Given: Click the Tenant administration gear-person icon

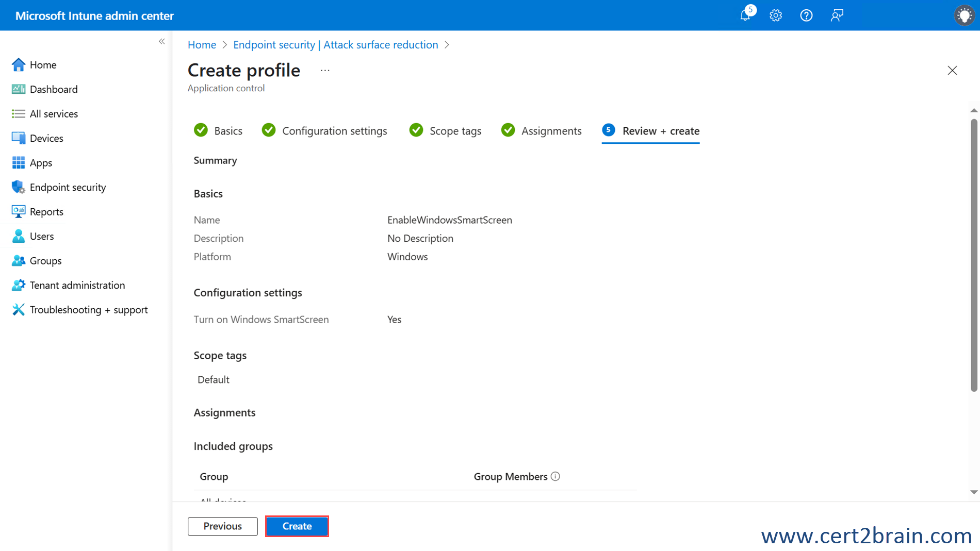Looking at the screenshot, I should click(x=19, y=285).
